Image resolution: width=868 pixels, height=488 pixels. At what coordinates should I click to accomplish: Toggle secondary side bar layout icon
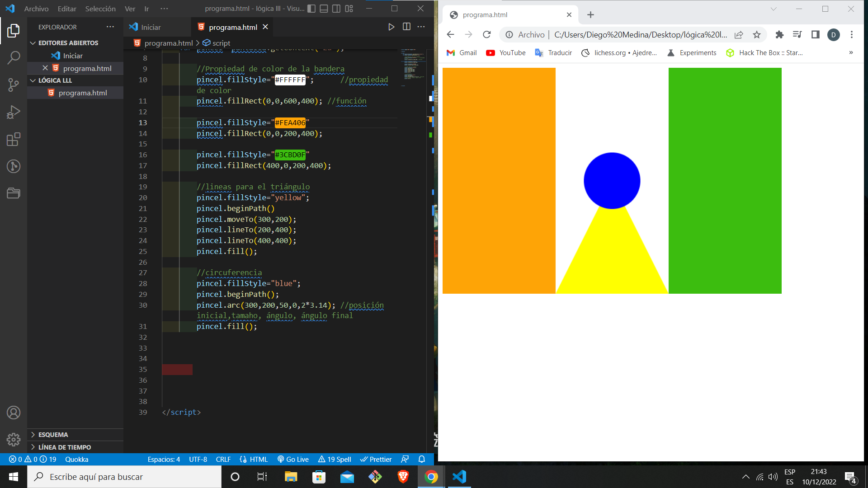point(336,9)
